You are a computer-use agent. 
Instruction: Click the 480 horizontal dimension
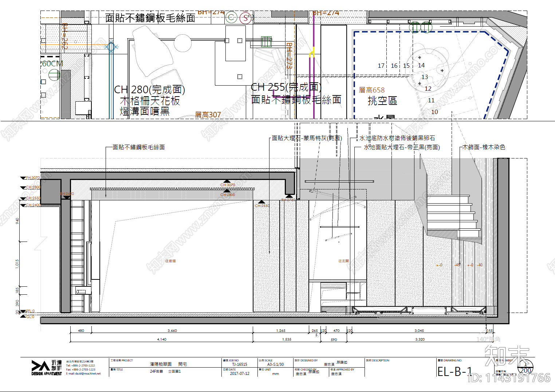[81, 331]
